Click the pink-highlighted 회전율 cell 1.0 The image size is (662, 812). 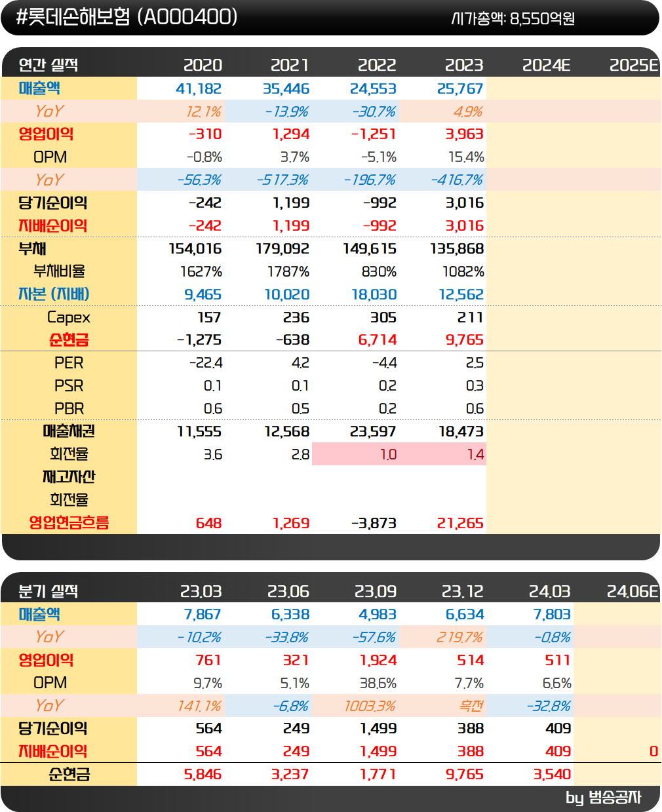[x=355, y=454]
